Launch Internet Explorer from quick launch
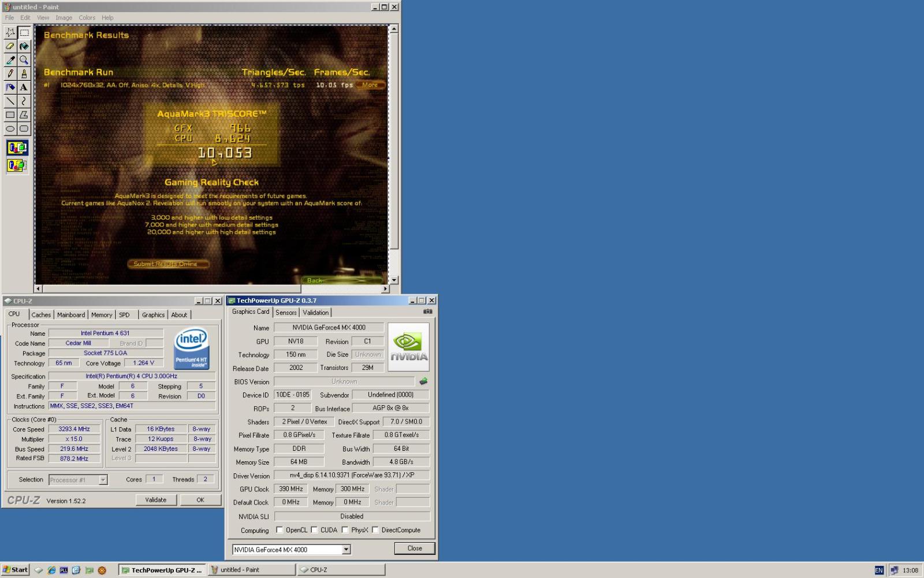Screen dimensions: 924x578 point(51,570)
